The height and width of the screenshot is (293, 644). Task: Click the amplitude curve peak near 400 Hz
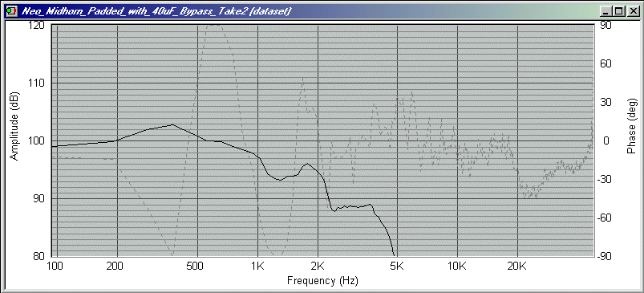[173, 124]
